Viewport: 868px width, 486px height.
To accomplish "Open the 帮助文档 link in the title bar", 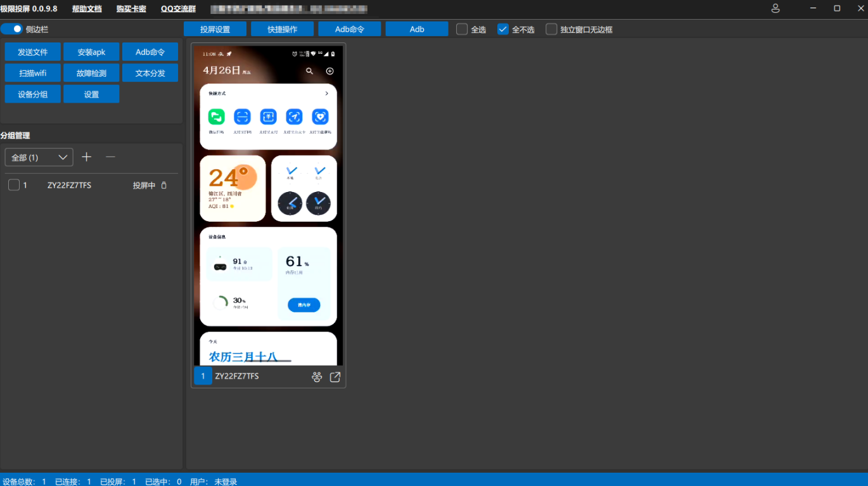I will click(87, 9).
